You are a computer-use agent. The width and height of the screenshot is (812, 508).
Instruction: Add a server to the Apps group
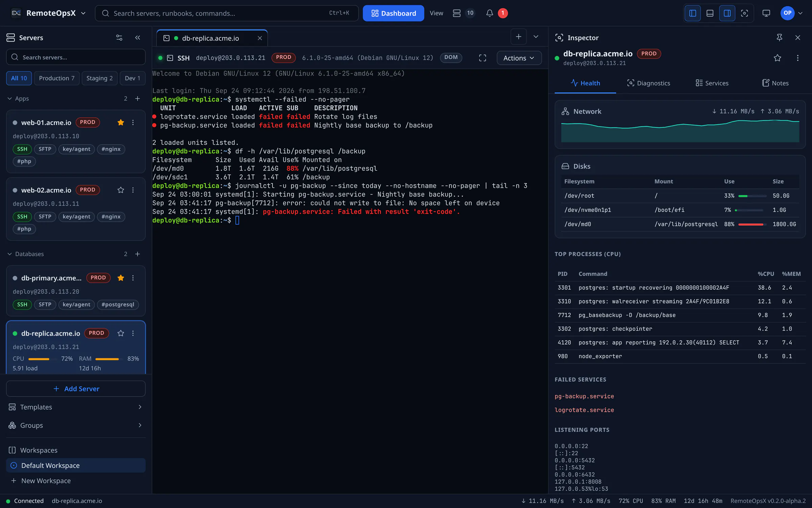(137, 99)
